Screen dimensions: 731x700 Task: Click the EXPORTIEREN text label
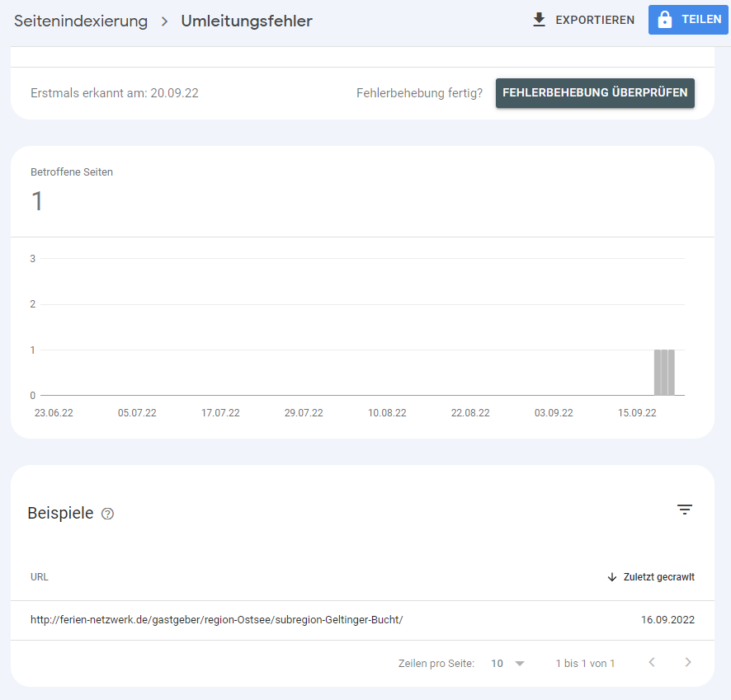tap(595, 20)
